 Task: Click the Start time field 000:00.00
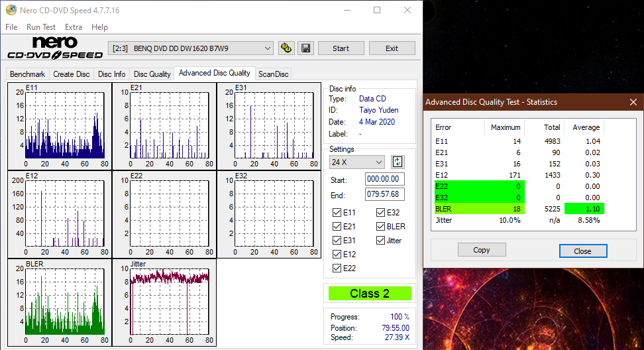pos(384,179)
